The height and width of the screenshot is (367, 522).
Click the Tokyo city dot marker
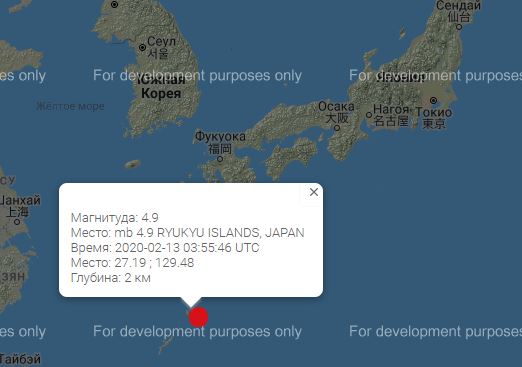(433, 100)
